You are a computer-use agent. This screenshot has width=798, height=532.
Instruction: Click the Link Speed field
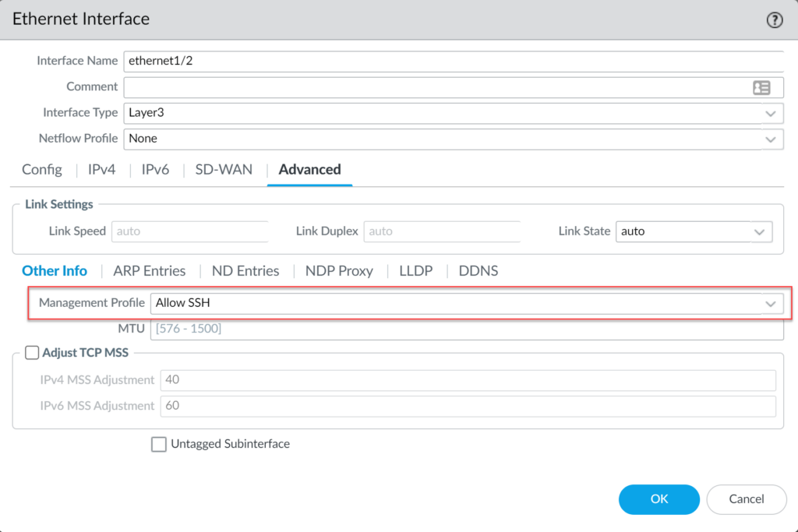pos(190,231)
